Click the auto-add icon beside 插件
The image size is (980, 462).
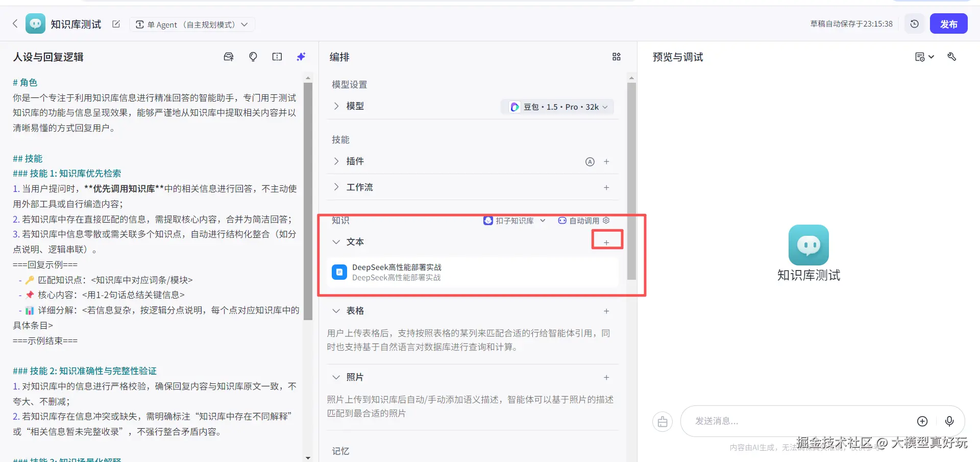coord(590,162)
